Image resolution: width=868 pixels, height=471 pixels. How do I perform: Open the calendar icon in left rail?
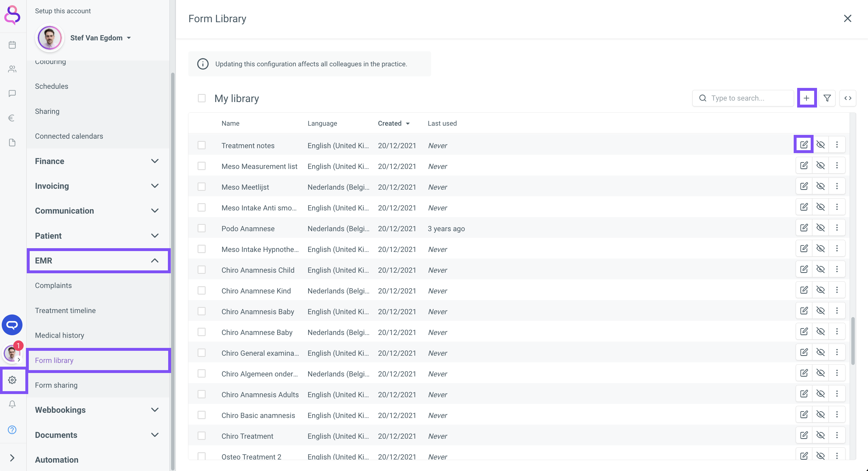(12, 45)
